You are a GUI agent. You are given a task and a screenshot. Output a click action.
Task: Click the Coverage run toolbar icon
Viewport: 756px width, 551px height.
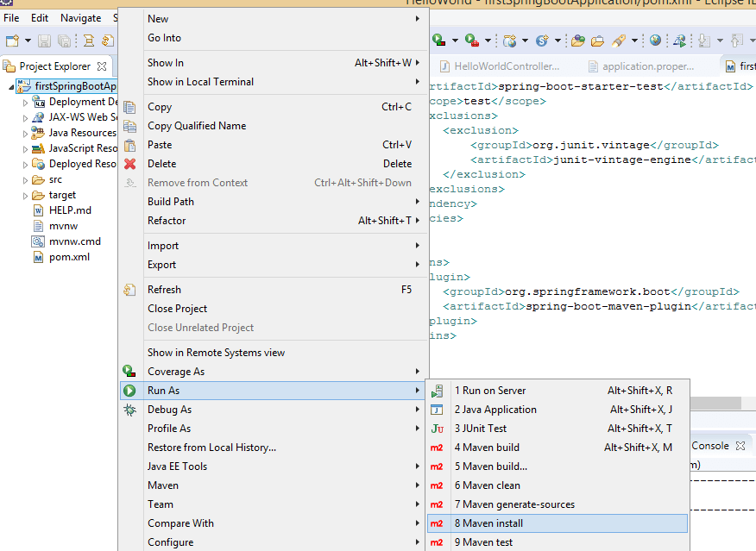(x=438, y=41)
